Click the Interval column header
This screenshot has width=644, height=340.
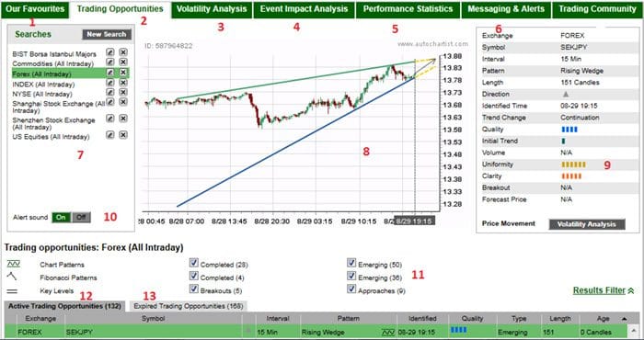click(x=278, y=319)
